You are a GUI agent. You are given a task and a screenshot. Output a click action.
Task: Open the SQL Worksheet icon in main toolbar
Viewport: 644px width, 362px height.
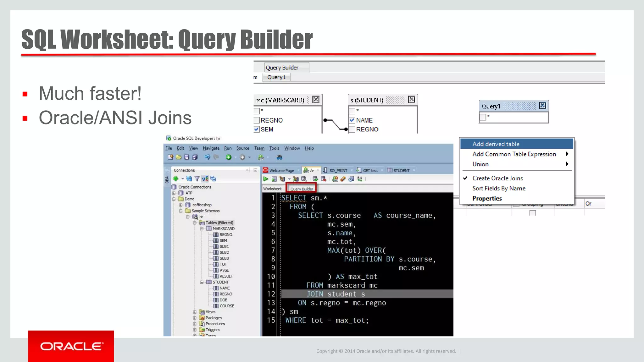(x=261, y=157)
